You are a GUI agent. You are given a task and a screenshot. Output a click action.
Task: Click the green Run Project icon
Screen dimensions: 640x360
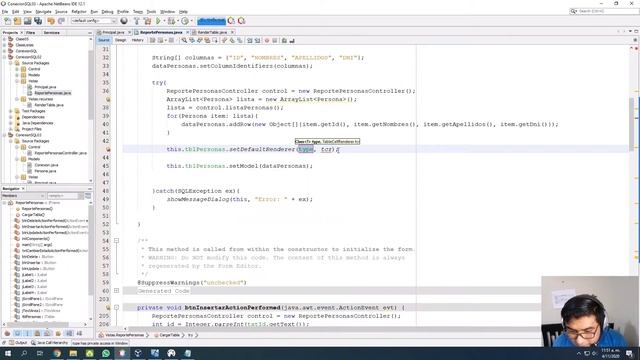click(x=158, y=21)
